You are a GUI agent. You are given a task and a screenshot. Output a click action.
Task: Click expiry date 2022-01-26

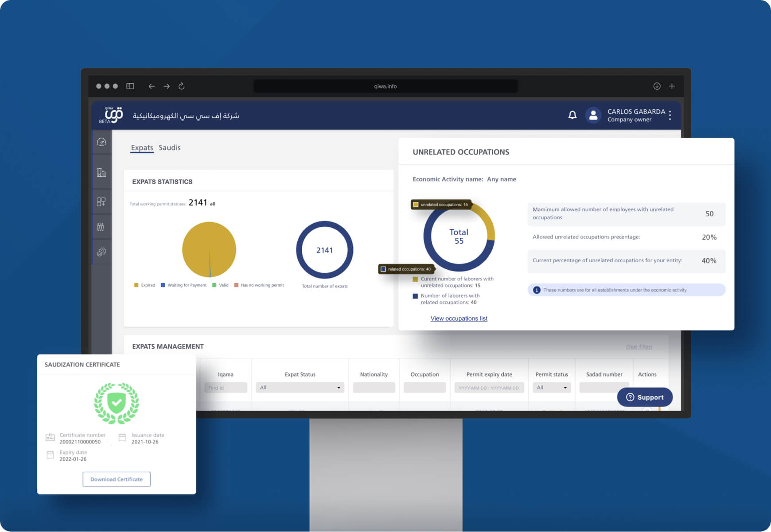pyautogui.click(x=73, y=459)
